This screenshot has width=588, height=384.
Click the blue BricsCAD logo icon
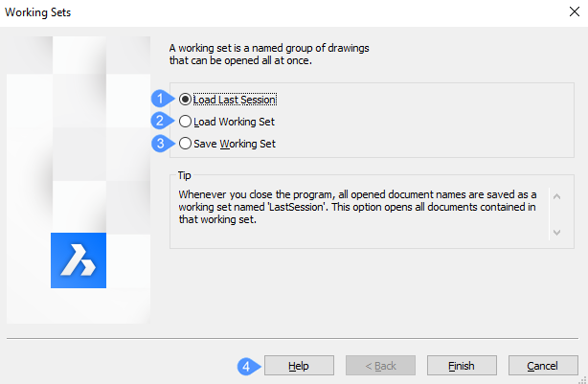(x=78, y=260)
